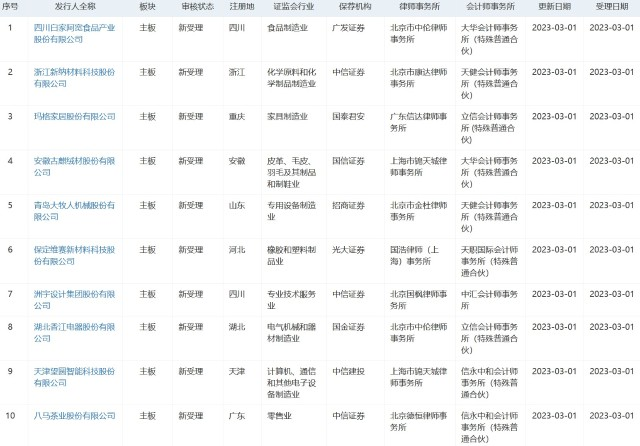Select the 家具制造业 industry cell
Screen dimensions: 640x446
click(x=287, y=116)
